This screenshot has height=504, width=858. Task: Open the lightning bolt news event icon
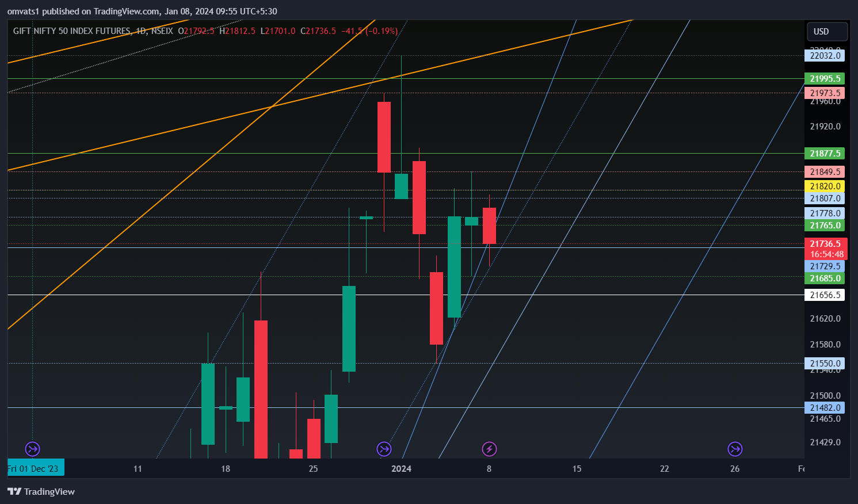point(489,449)
